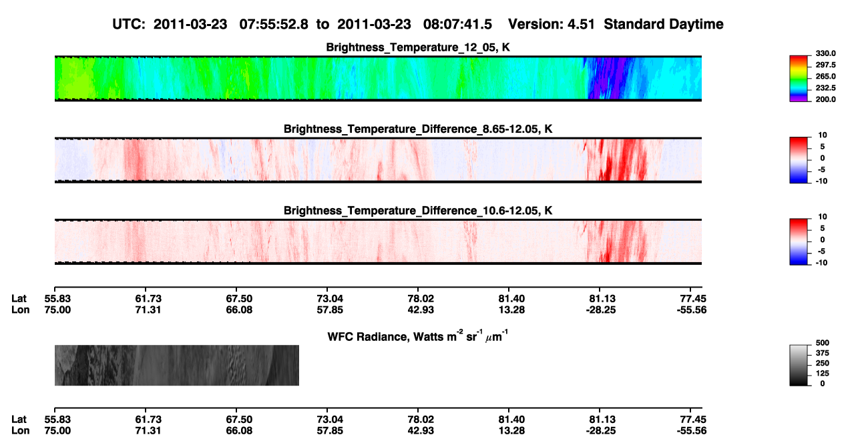Click the upper axis tick labeled 61.73 latitude

pyautogui.click(x=148, y=298)
